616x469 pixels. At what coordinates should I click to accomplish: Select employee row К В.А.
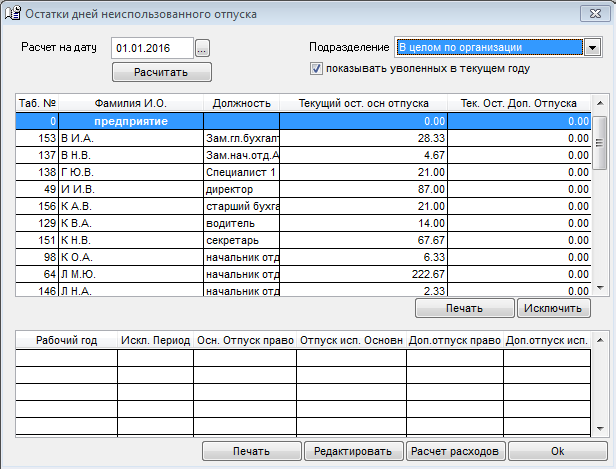point(303,223)
